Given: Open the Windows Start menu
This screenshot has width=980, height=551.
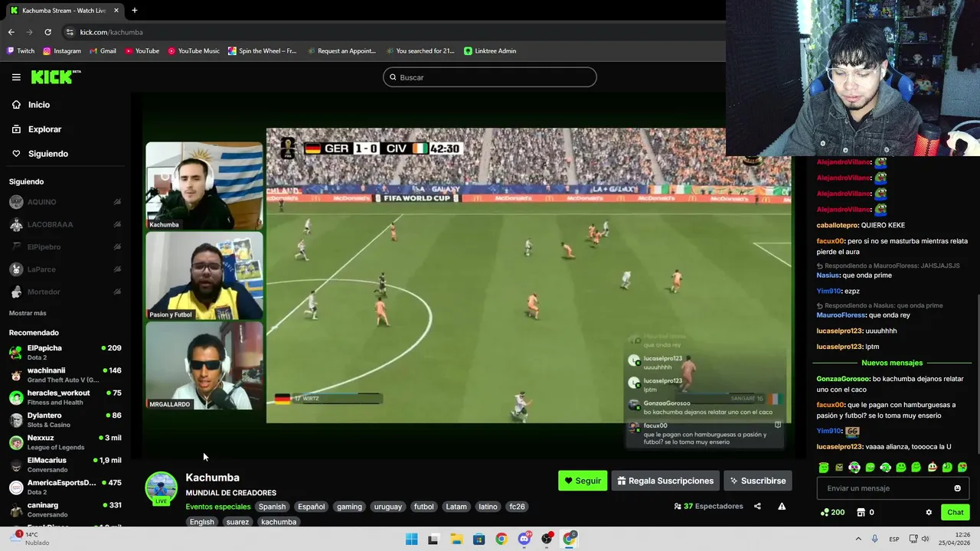Looking at the screenshot, I should click(411, 539).
